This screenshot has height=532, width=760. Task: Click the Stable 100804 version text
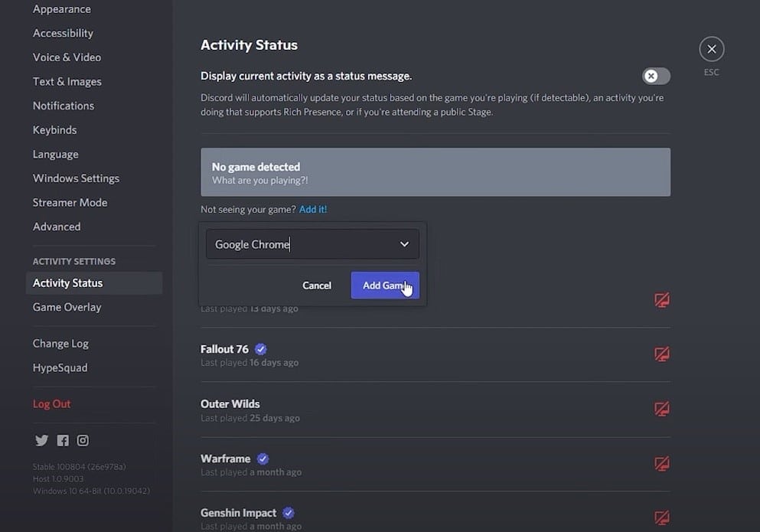pos(79,467)
